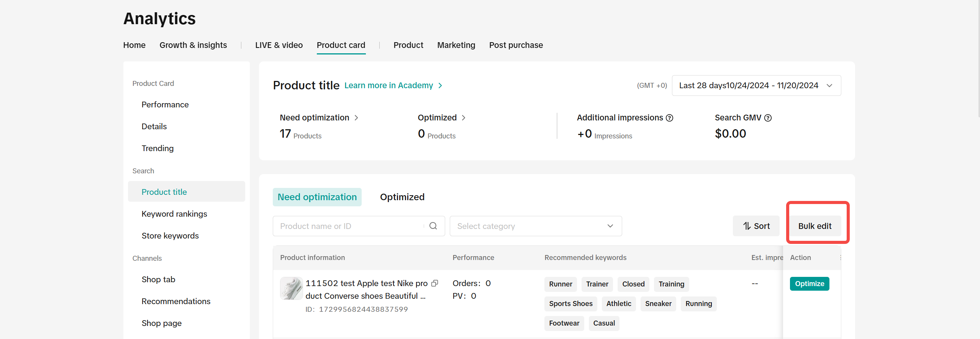This screenshot has width=980, height=339.
Task: Open Need optimization products arrow
Action: pos(356,118)
